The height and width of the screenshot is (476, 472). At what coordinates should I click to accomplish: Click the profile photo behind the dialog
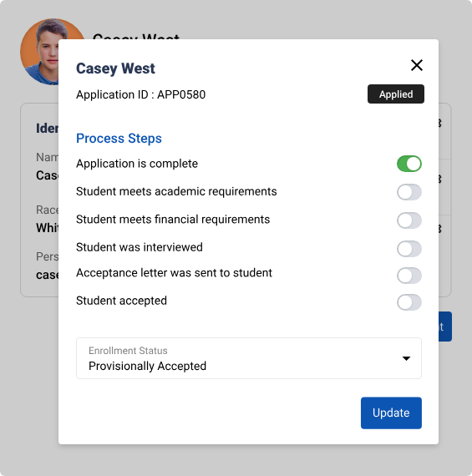[x=39, y=52]
